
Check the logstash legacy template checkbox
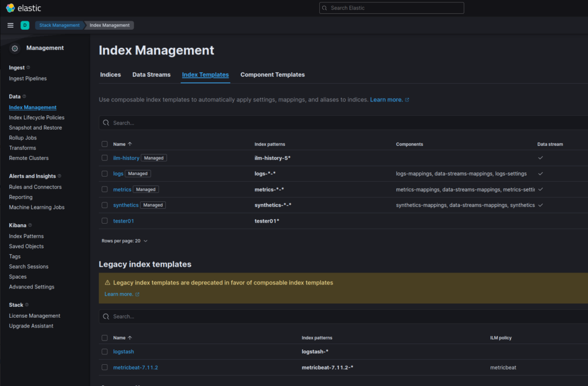[105, 352]
